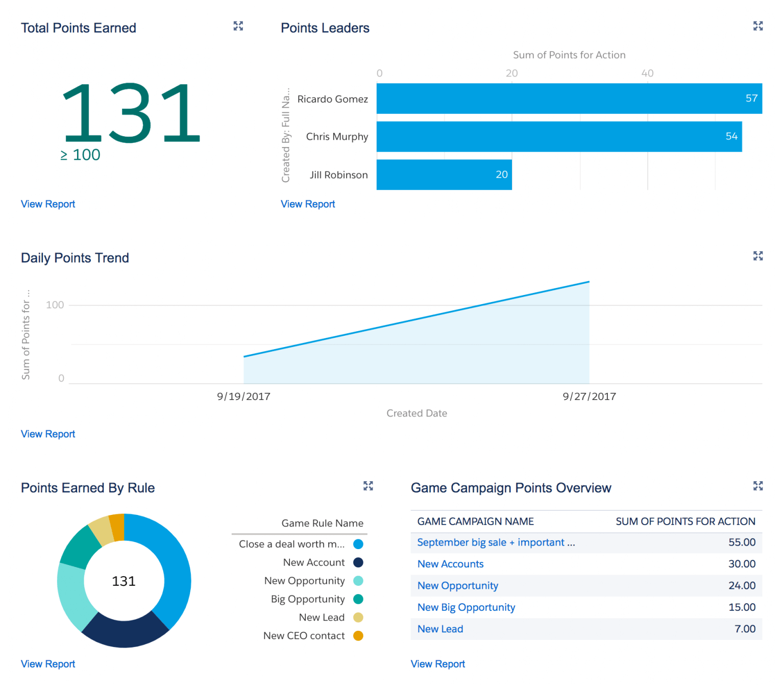The height and width of the screenshot is (692, 784).
Task: Open the New Lead campaign link
Action: coord(439,629)
